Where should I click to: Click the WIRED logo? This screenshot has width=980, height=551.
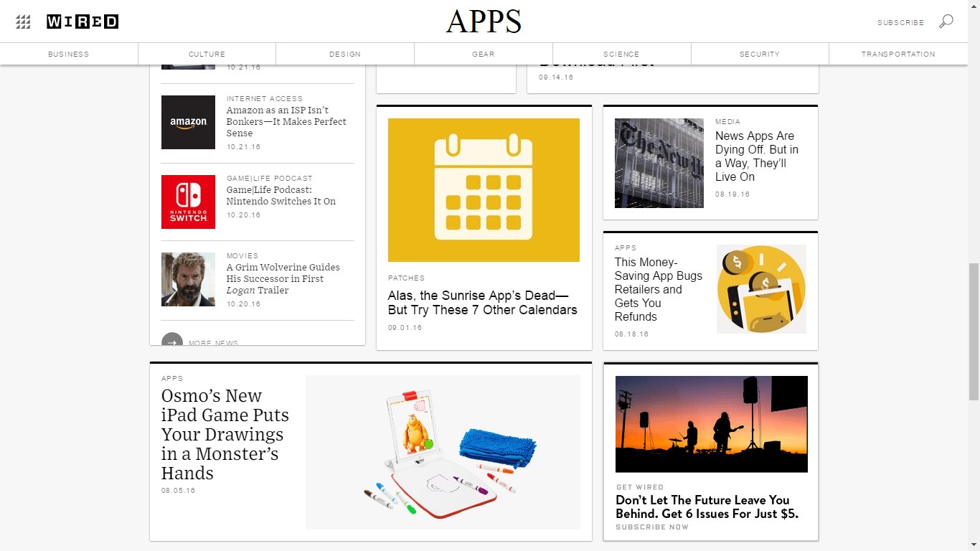coord(83,22)
